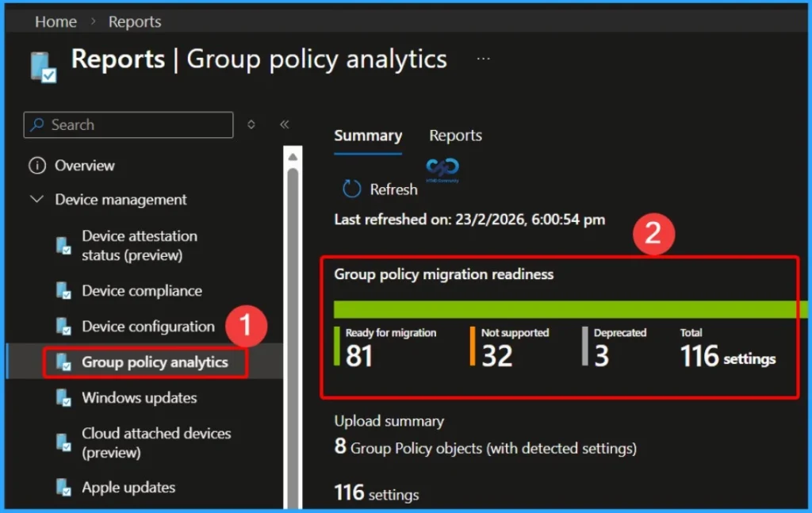Click the Device configuration icon
Image resolution: width=812 pixels, height=513 pixels.
point(63,327)
